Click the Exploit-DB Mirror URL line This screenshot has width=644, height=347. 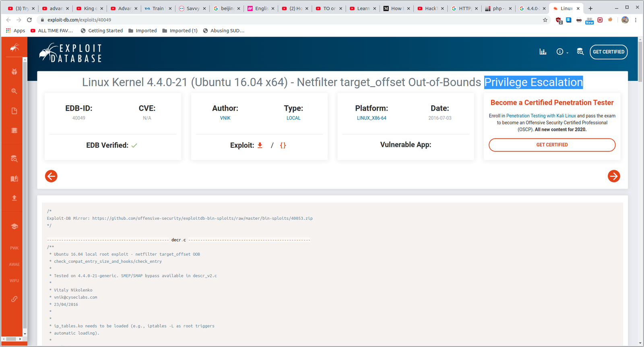[x=180, y=218]
